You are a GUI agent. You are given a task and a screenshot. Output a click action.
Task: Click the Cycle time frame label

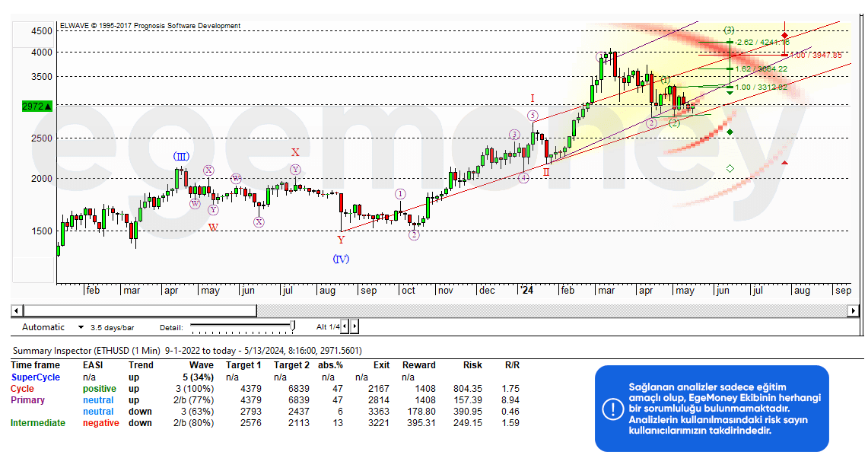pyautogui.click(x=22, y=388)
